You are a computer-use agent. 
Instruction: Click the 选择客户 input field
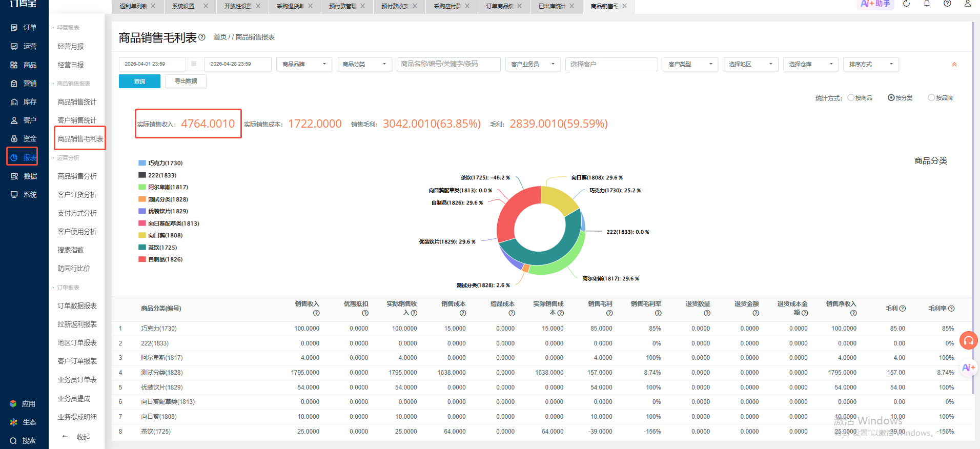click(x=612, y=64)
